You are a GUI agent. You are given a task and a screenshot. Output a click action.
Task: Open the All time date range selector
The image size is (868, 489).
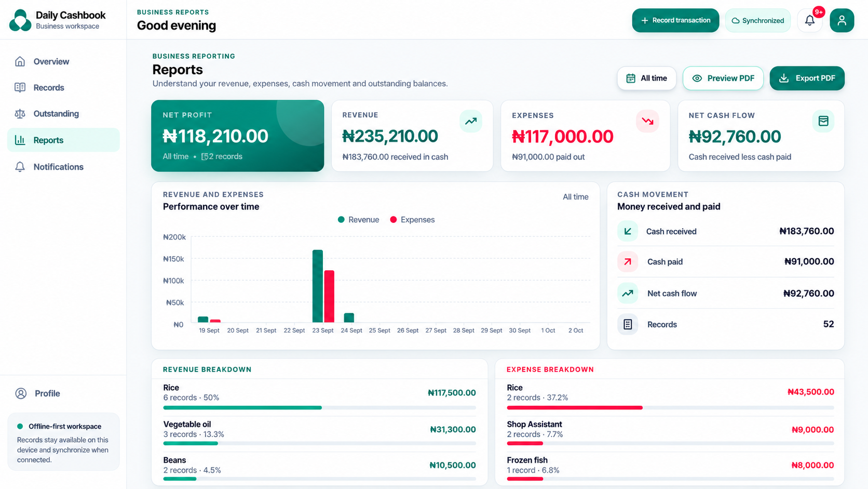[x=646, y=78]
